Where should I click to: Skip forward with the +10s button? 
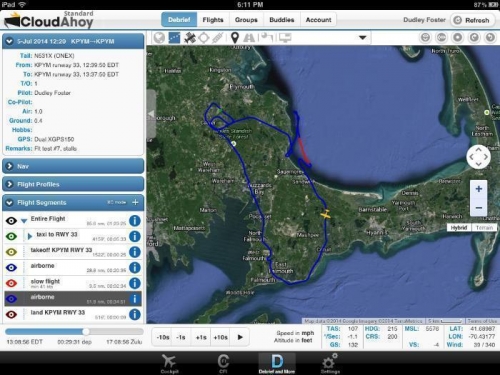(x=220, y=337)
